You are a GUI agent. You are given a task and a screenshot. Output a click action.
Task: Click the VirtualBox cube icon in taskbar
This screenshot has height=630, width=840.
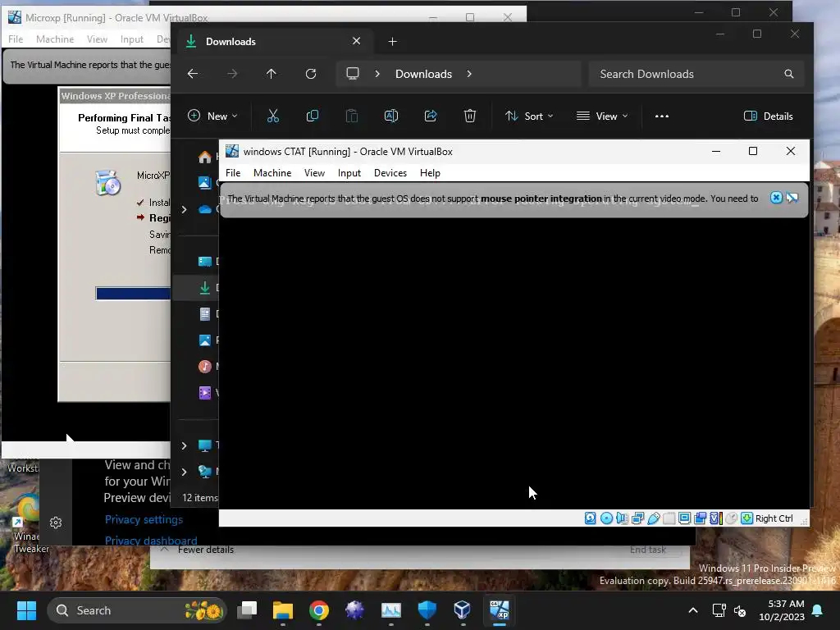[x=463, y=610]
